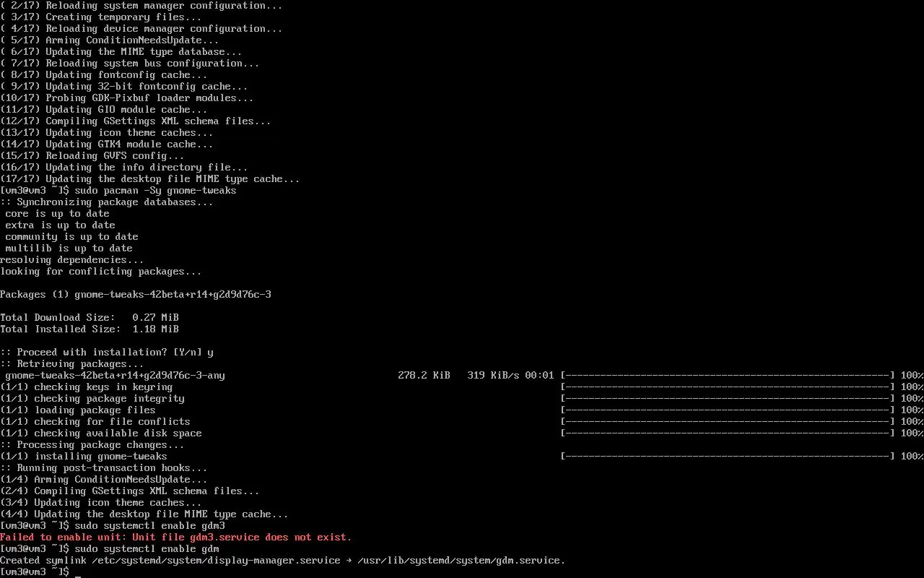
Task: Click the "resolving dependencies..." line
Action: tap(72, 259)
